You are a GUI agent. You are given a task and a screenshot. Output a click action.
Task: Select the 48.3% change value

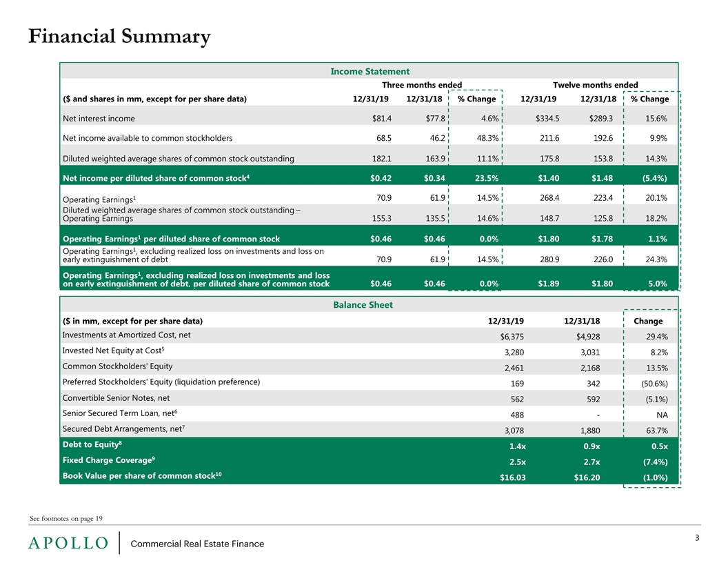pos(487,139)
